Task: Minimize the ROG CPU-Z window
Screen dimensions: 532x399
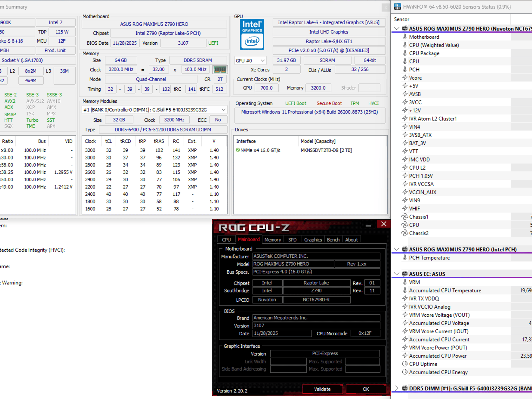Action: 368,225
